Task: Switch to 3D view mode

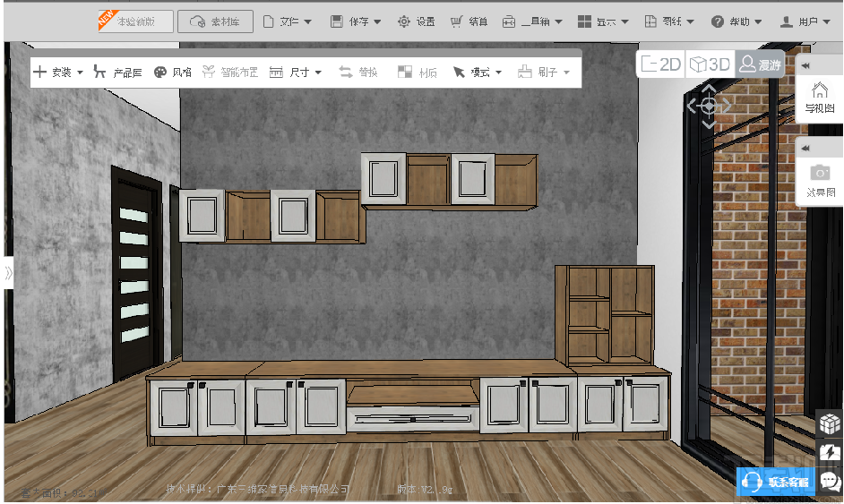Action: coord(710,64)
